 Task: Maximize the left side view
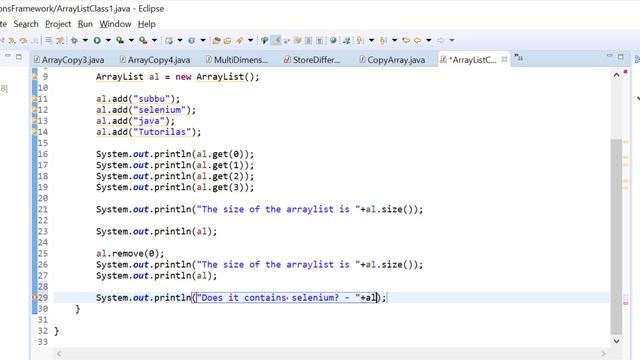[19, 56]
